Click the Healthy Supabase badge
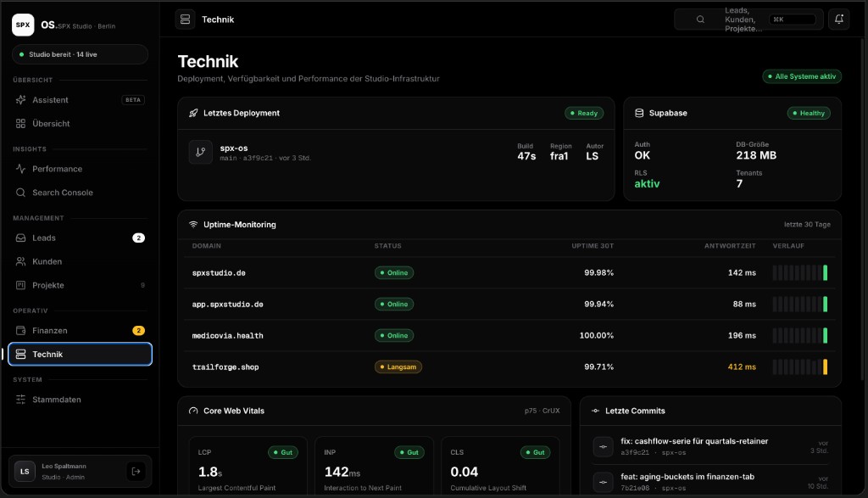Screen dimensions: 868x498 pos(808,113)
